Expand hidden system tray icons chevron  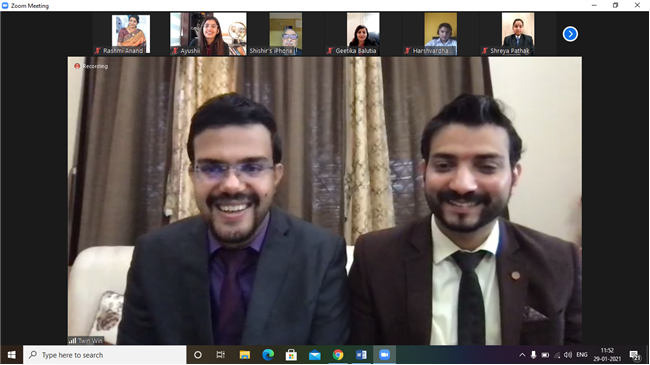pyautogui.click(x=522, y=355)
